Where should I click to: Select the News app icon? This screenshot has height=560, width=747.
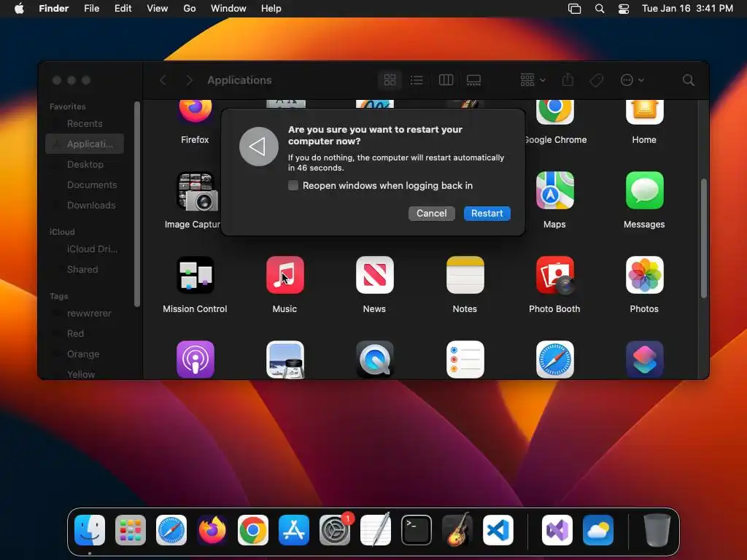point(375,275)
